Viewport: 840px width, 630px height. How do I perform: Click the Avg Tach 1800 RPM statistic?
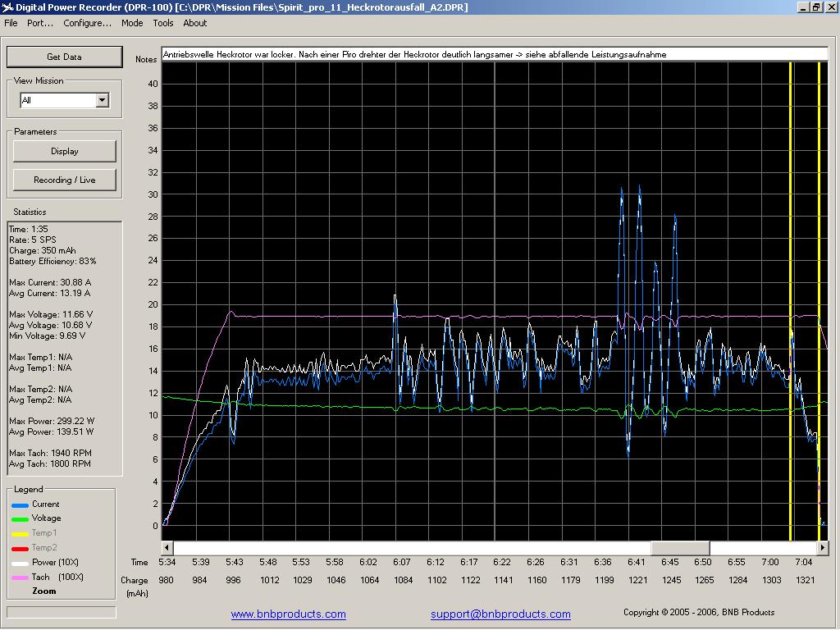point(50,464)
